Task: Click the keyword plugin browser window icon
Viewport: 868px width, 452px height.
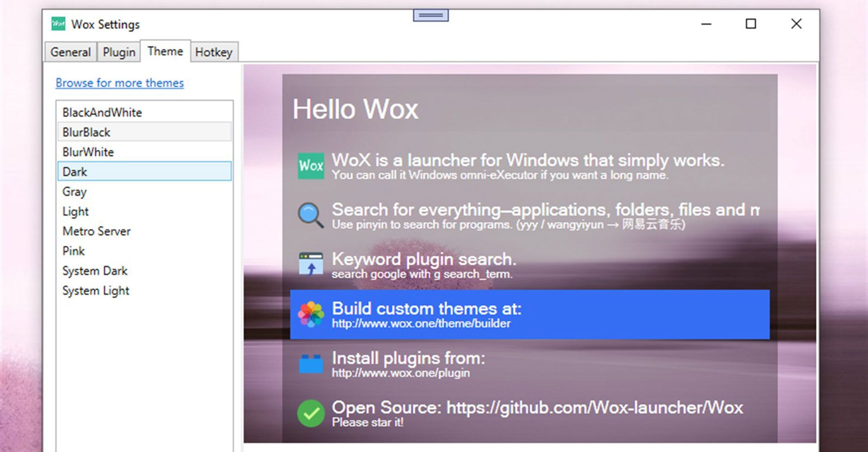Action: click(311, 264)
